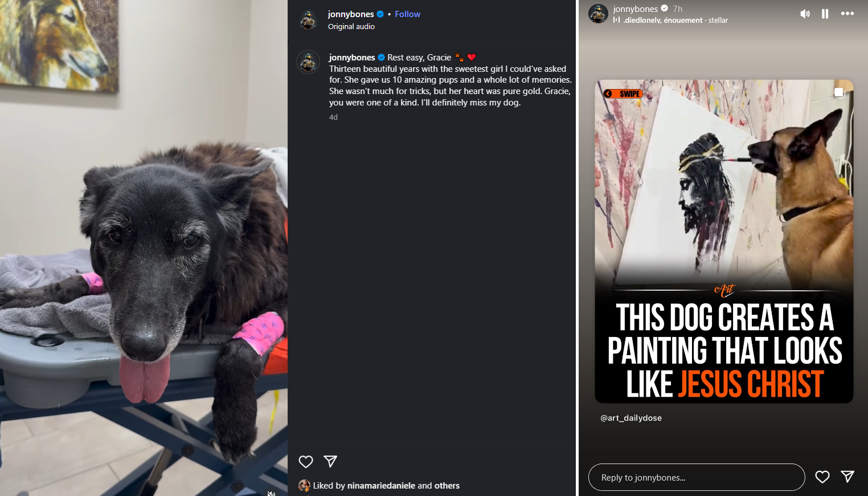
Task: Open the shared reel thumbnail of painting dog
Action: [724, 241]
